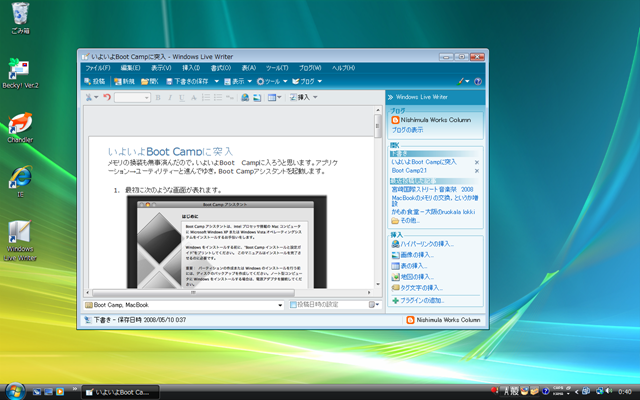Open post MacBookのメモリの交換
640x400 pixels.
coord(435,200)
